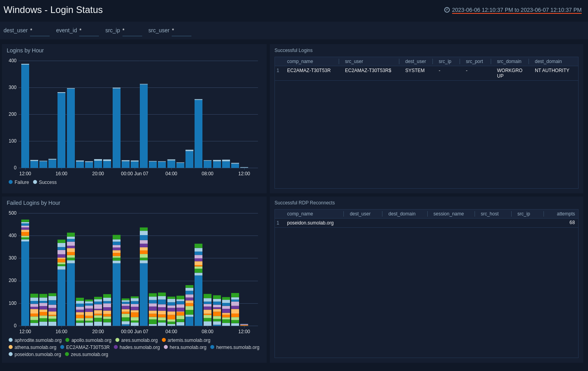588x371 pixels.
Task: Hide hades.sumolab.org series via legend
Action: coord(137,347)
